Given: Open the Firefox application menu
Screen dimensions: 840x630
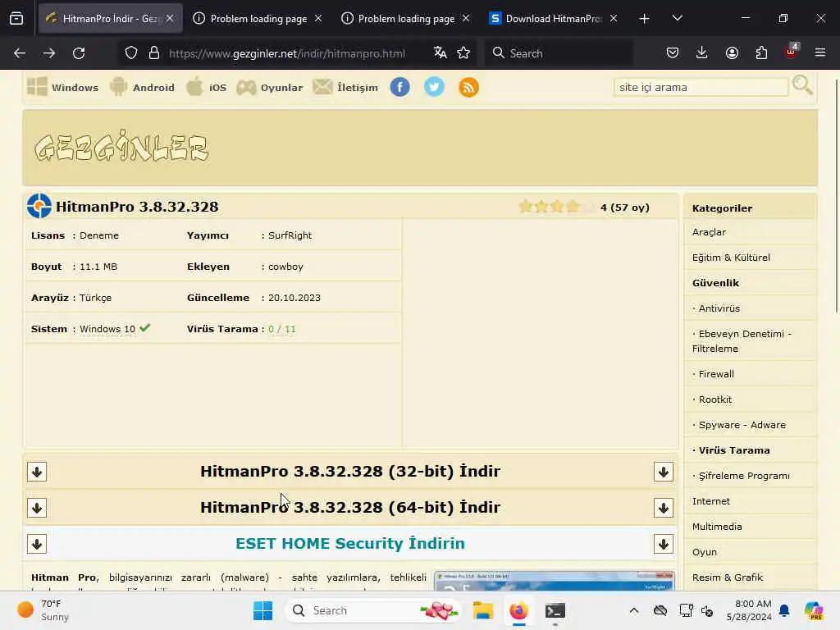Looking at the screenshot, I should point(820,52).
